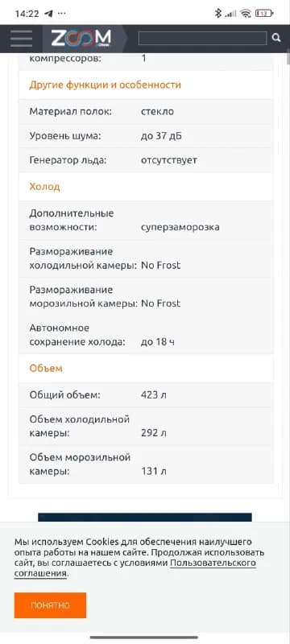Tap the Bluetooth status icon
Screen dimensions: 290x644
coord(218,13)
